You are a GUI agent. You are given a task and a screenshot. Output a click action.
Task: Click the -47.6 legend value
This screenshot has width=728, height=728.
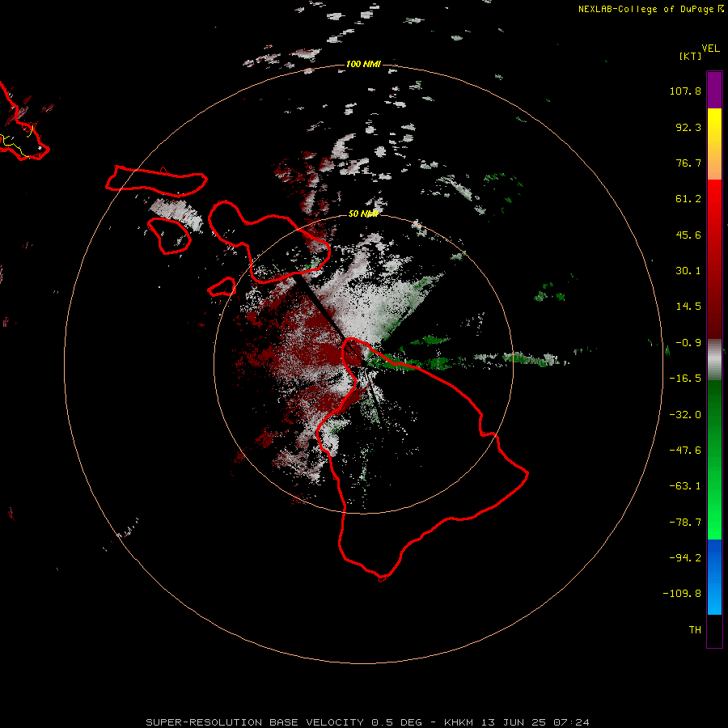pos(685,451)
